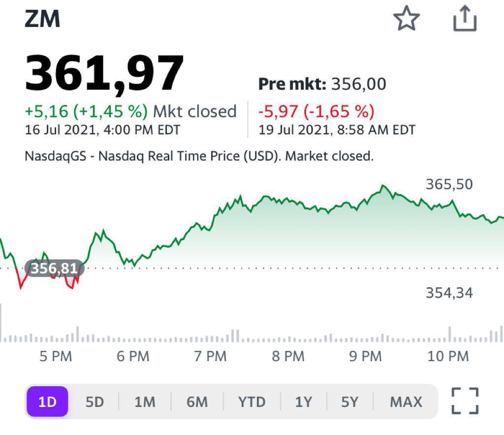Tap the 361,97 closing price
Image resolution: width=504 pixels, height=435 pixels.
click(104, 74)
